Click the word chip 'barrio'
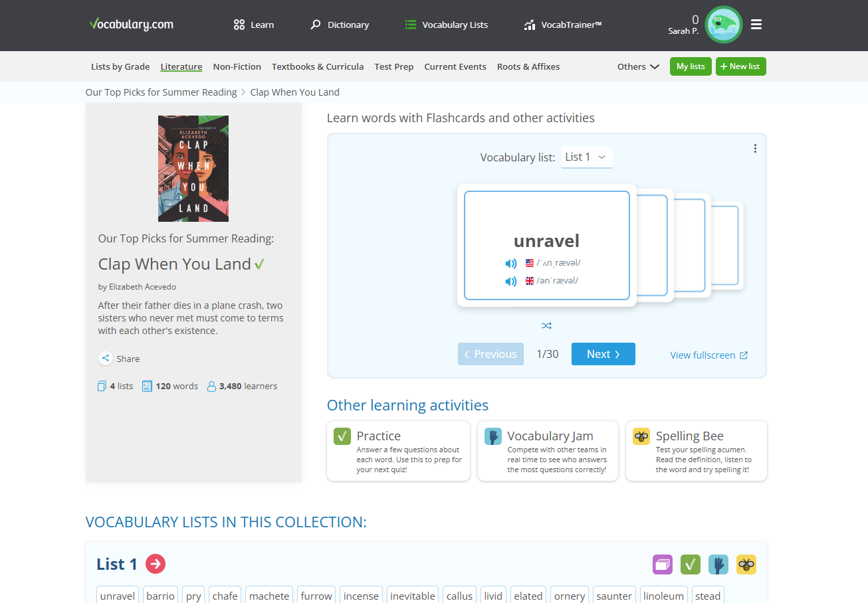 (161, 595)
